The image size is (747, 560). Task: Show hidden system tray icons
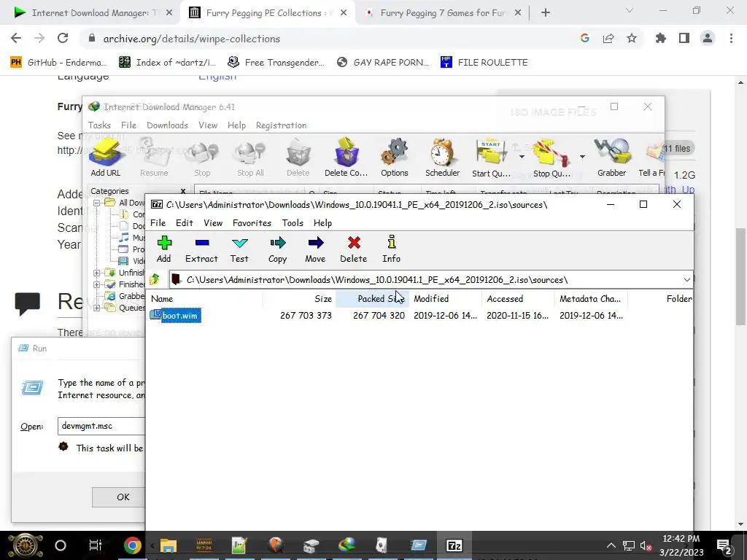pyautogui.click(x=611, y=545)
